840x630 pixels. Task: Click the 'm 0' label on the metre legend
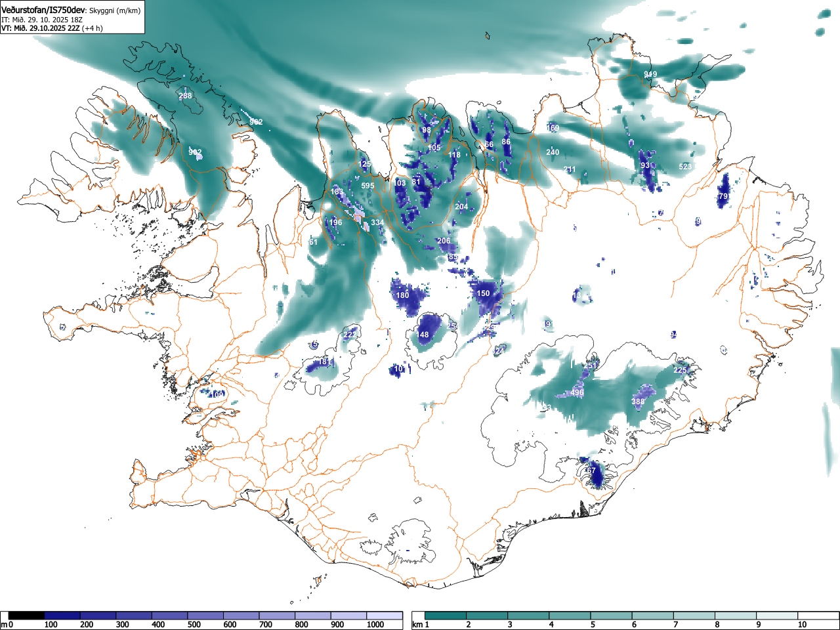(7, 625)
